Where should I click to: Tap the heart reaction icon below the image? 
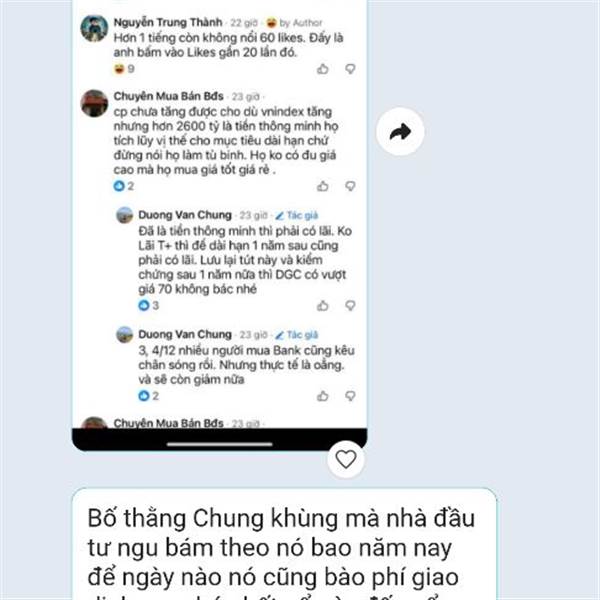346,459
